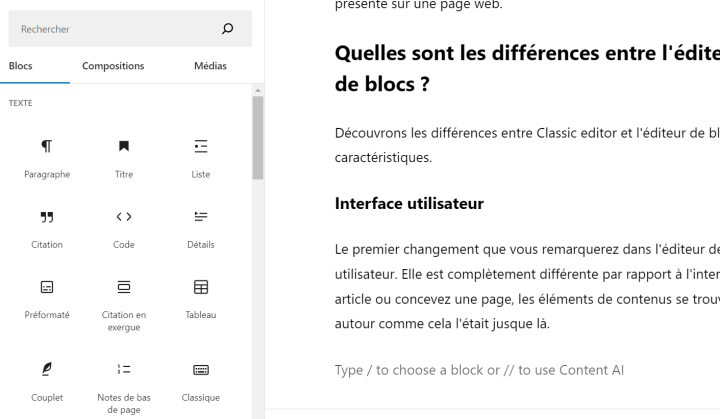
Task: Choose the Classique block
Action: pos(201,382)
